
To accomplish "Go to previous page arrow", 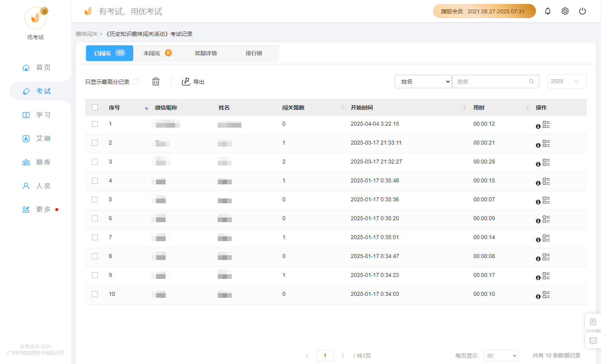I will click(307, 355).
